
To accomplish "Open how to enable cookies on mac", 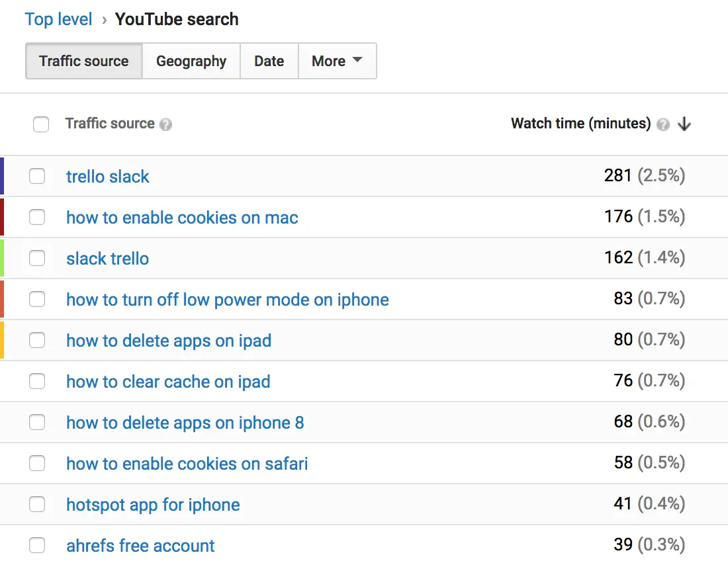I will (182, 218).
